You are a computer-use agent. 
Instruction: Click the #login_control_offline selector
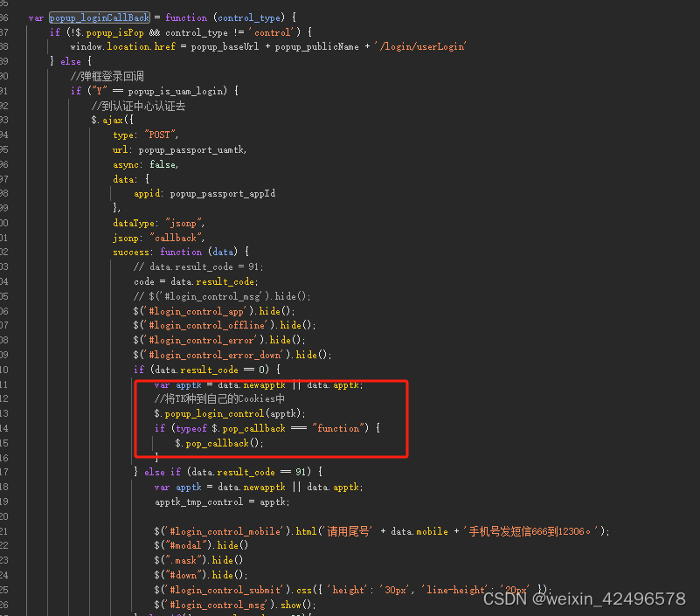pyautogui.click(x=207, y=325)
